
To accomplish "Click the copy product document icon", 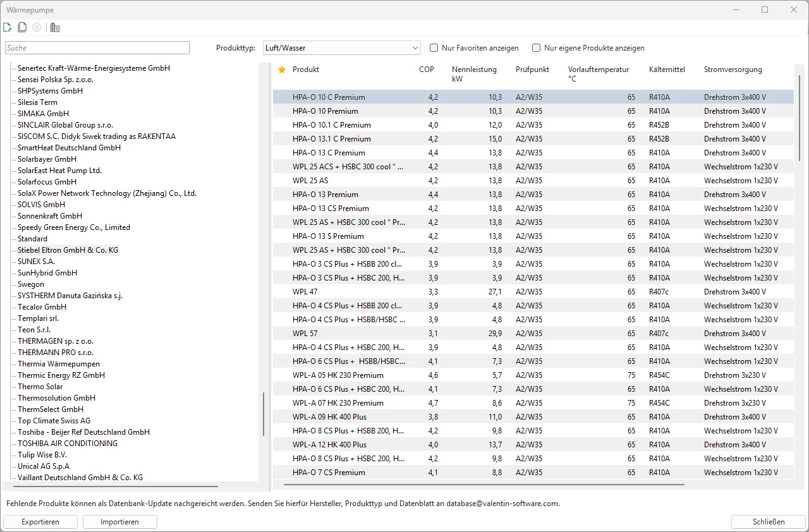I will pos(22,27).
